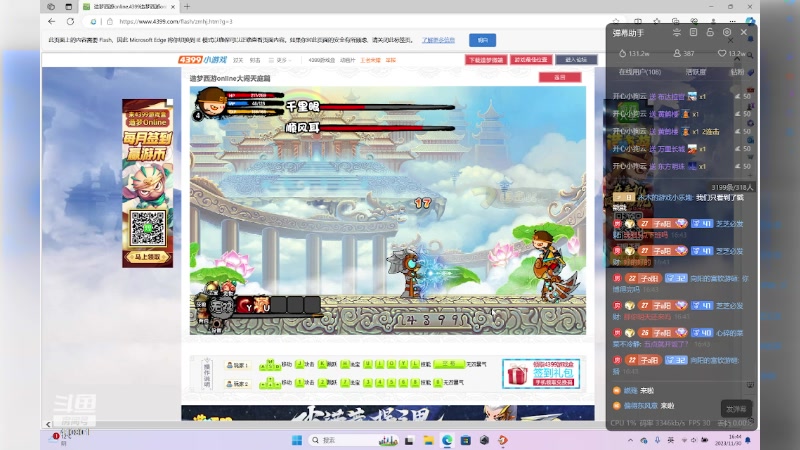Click the first red button in 4399 header
The width and height of the screenshot is (800, 450).
486,60
